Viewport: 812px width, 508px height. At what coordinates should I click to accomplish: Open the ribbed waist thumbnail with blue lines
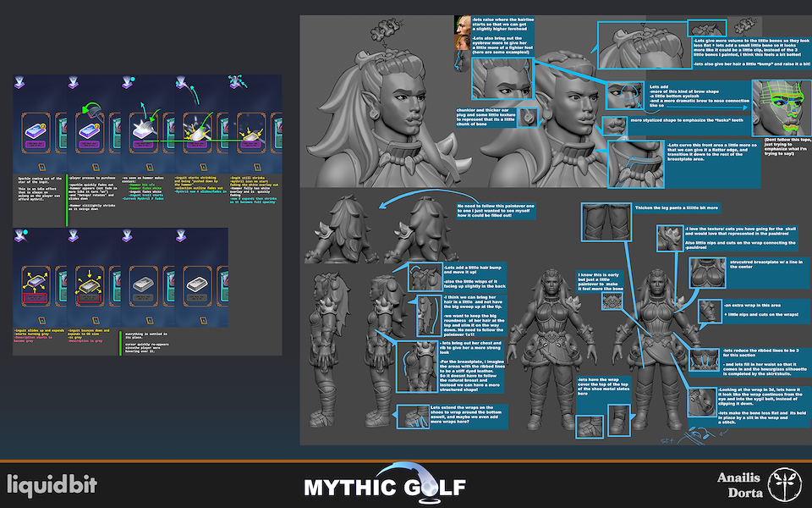click(704, 359)
